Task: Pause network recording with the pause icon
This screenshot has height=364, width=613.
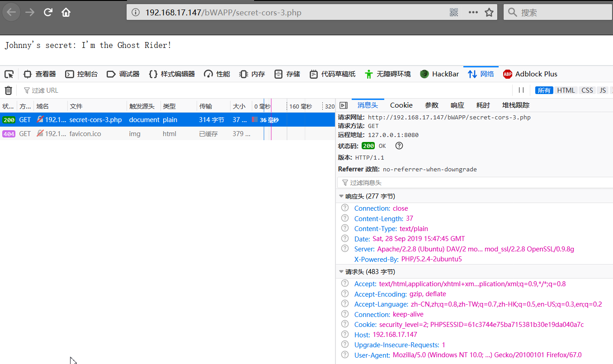Action: pyautogui.click(x=521, y=90)
